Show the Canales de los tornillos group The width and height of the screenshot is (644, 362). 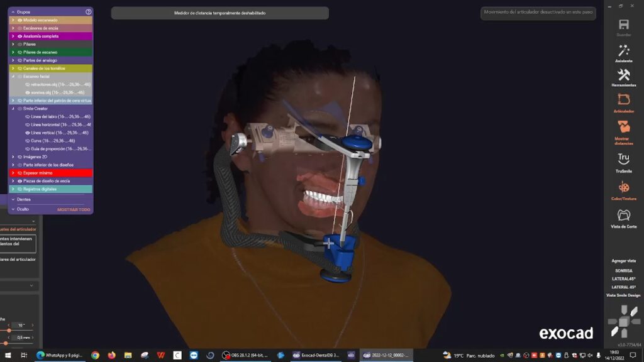pyautogui.click(x=19, y=69)
